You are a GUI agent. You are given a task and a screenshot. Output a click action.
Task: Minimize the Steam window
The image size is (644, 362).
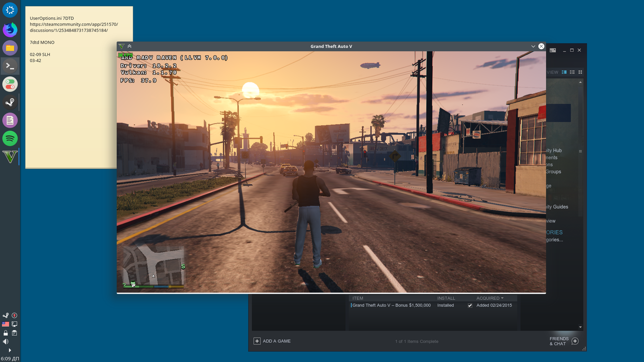click(x=565, y=50)
